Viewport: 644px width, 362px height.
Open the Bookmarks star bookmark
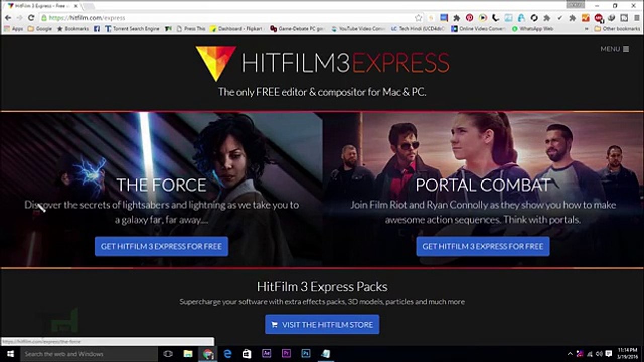73,29
